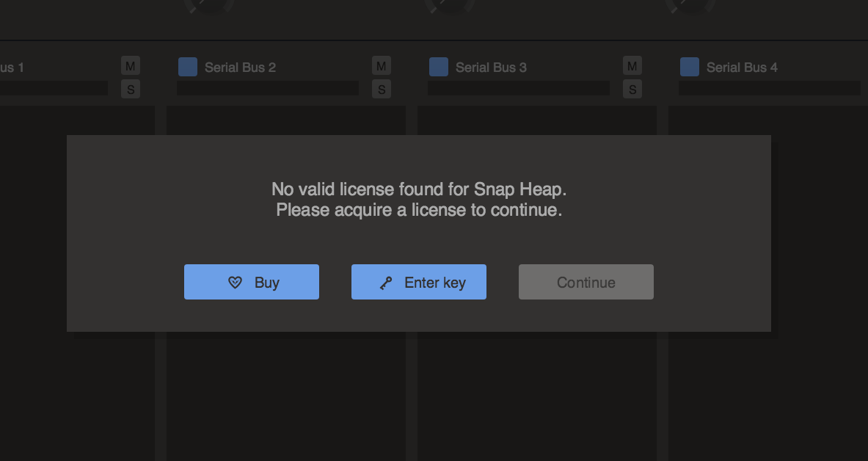This screenshot has height=461, width=868.
Task: Select the Serial Bus 2 name label
Action: point(240,68)
